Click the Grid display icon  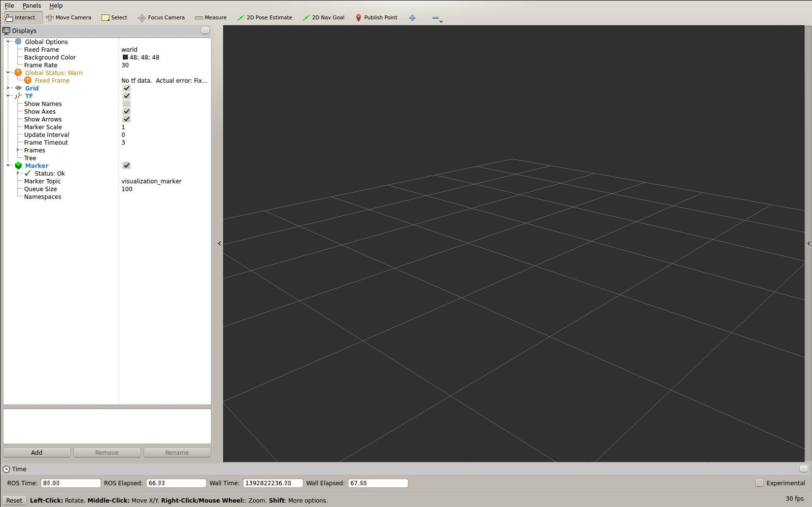(x=18, y=88)
